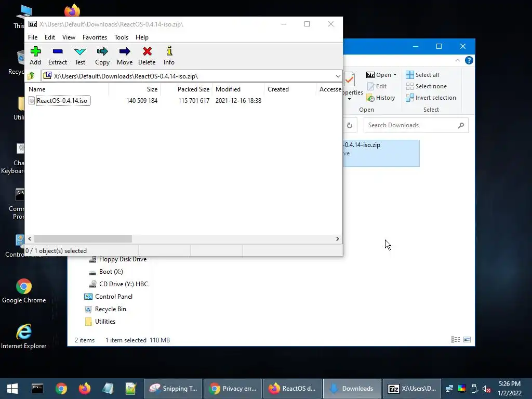Screen dimensions: 532x399
Task: Select Boot (X:) drive in navigation pane
Action: [x=106, y=272]
